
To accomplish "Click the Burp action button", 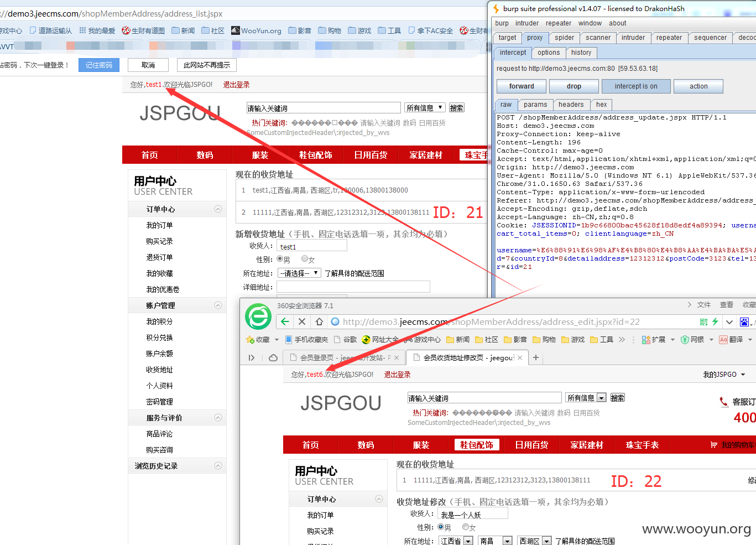I will pos(698,86).
